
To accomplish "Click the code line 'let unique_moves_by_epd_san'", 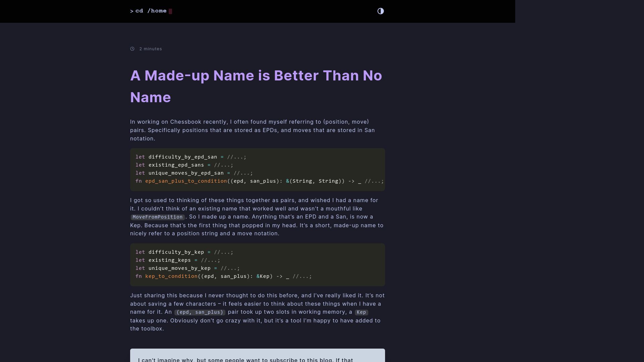I will pyautogui.click(x=194, y=173).
